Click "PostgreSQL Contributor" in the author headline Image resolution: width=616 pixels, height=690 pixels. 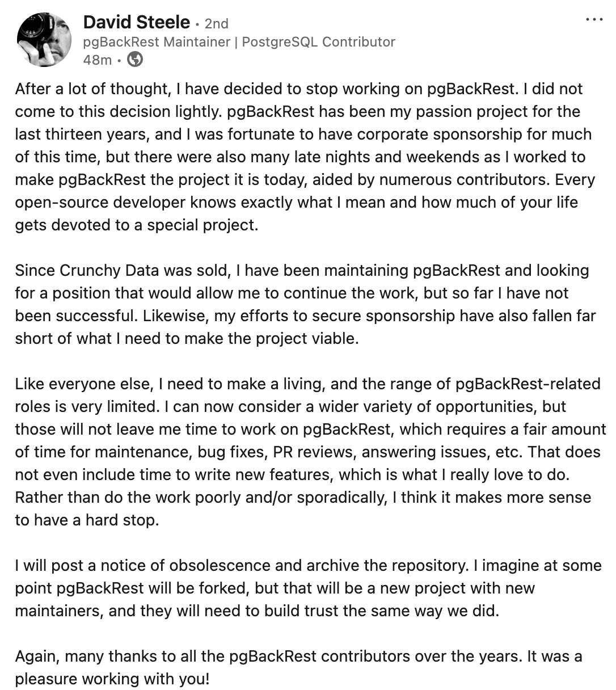[x=318, y=41]
